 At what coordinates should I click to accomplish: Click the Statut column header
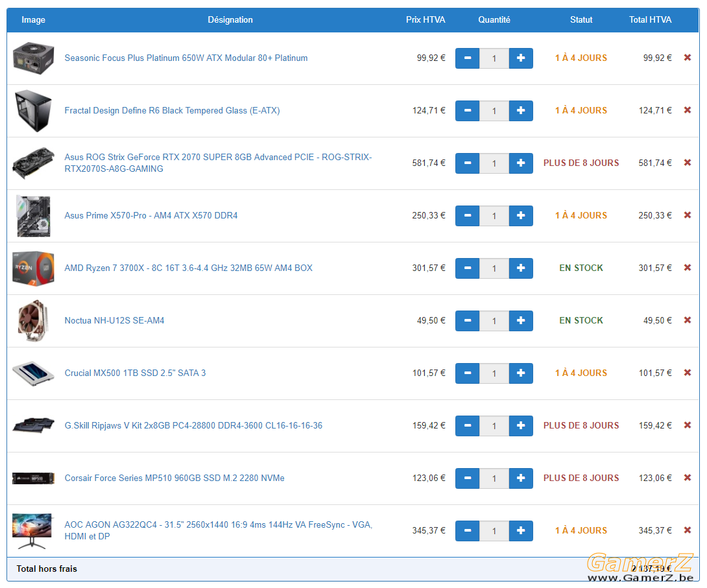tap(581, 20)
